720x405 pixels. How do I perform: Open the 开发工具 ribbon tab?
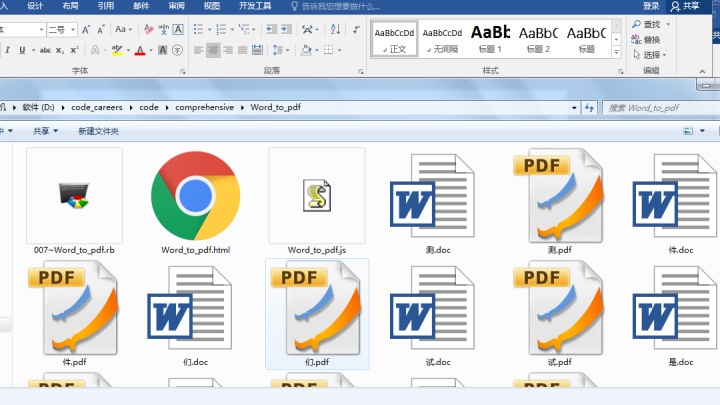(x=255, y=6)
